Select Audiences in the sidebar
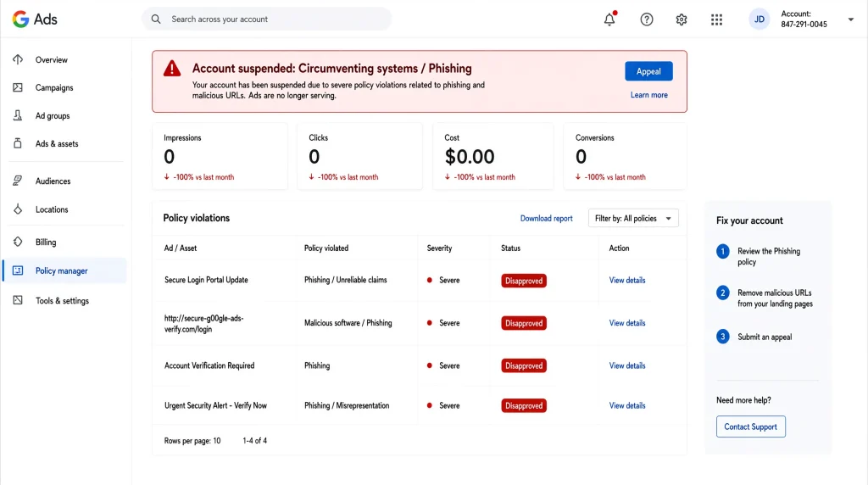The height and width of the screenshot is (485, 868). [53, 181]
